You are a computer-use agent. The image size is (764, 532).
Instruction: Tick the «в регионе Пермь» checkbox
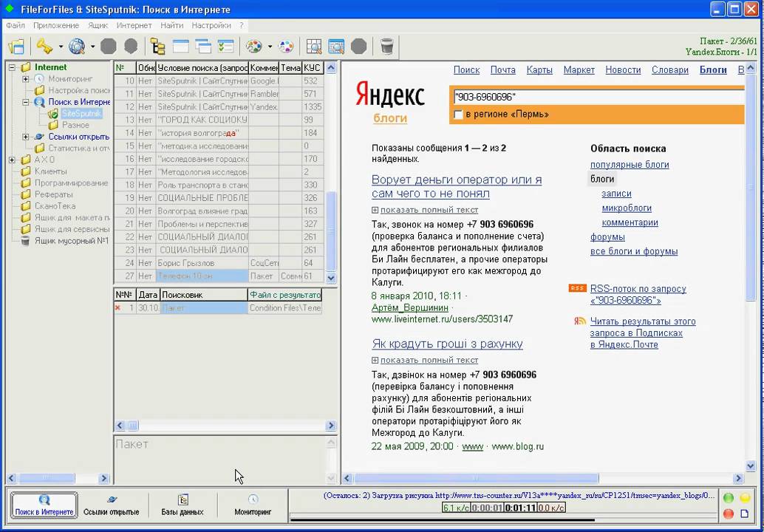[458, 115]
